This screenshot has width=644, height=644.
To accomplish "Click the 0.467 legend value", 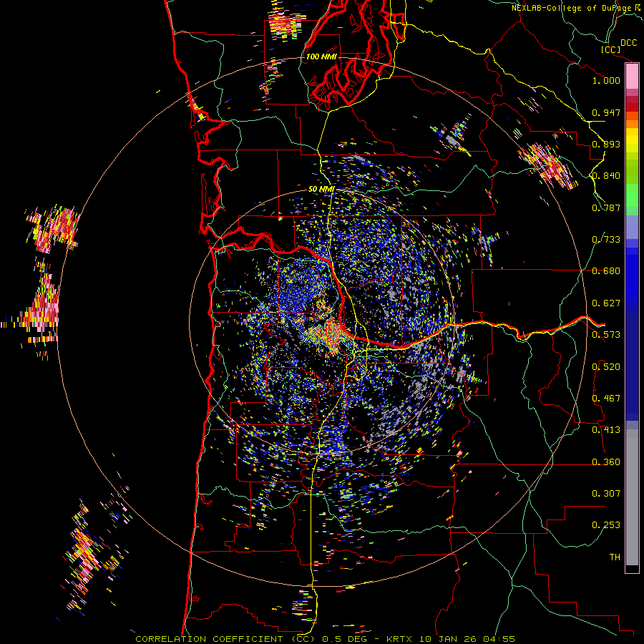I will click(x=606, y=399).
